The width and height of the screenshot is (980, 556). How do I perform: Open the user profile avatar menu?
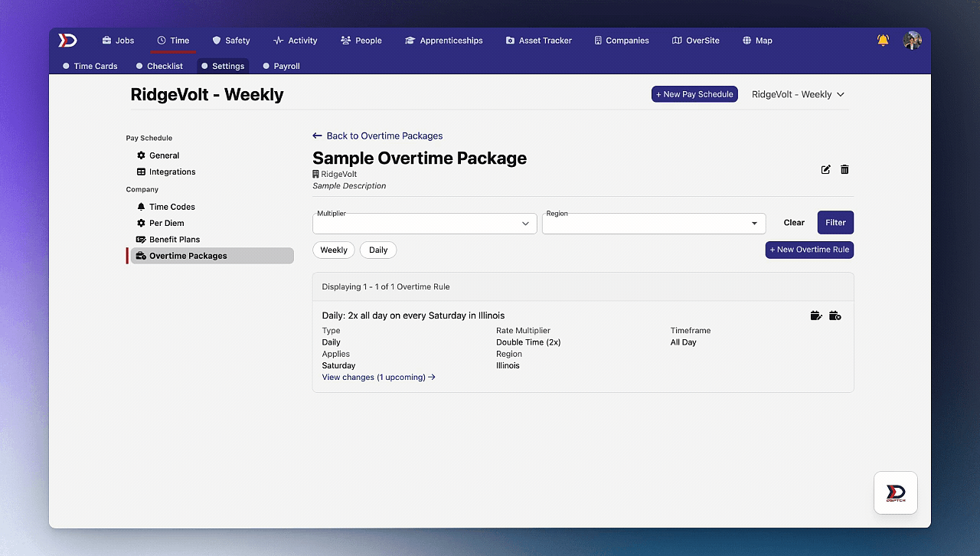click(912, 41)
